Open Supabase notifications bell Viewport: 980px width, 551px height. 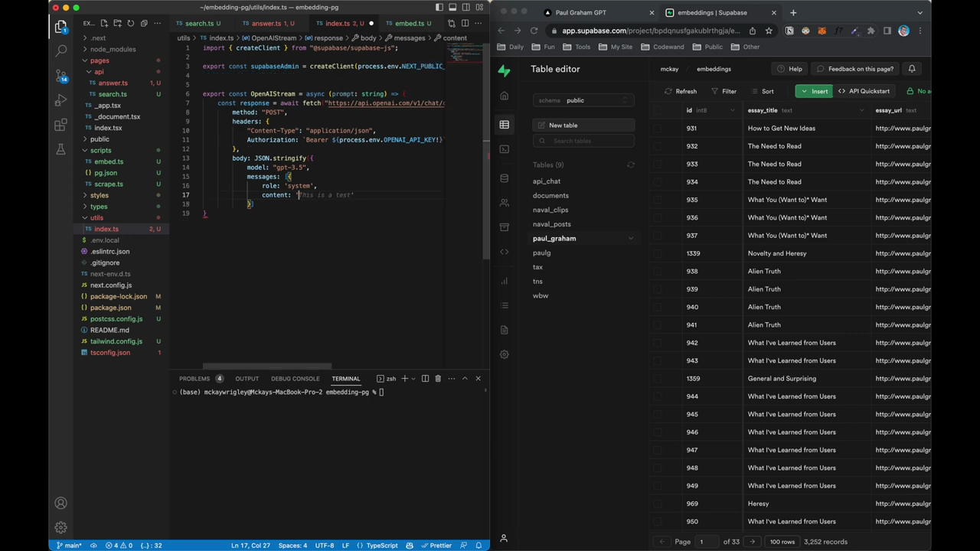pos(912,69)
